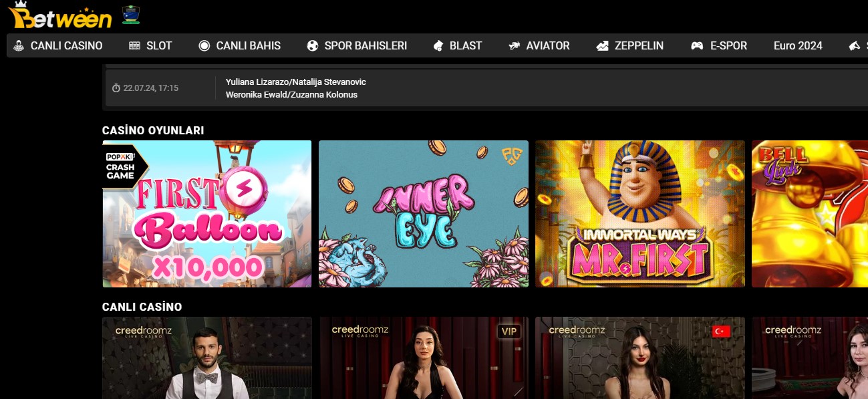Click the match time 22.07.24, 17:15

click(150, 88)
